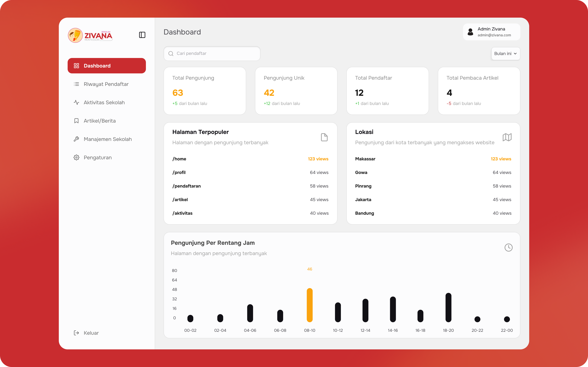The height and width of the screenshot is (367, 588).
Task: Focus the Cari pendaftar search field
Action: tap(212, 54)
